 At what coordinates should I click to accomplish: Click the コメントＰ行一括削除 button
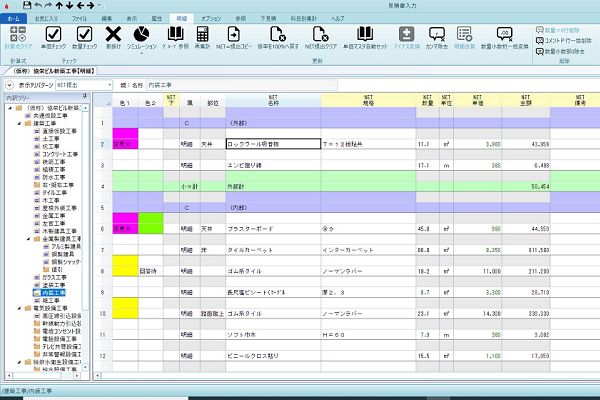click(x=564, y=41)
